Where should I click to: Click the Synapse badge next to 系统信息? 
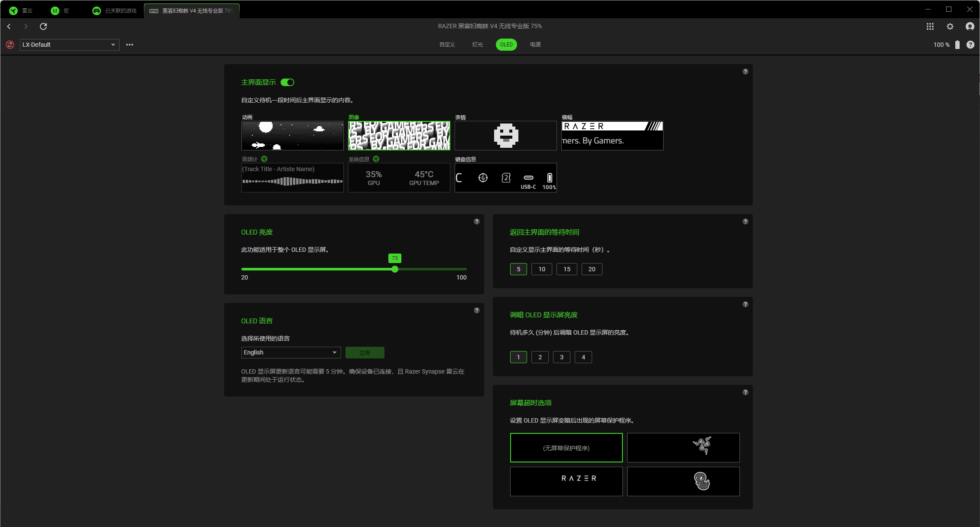(376, 159)
